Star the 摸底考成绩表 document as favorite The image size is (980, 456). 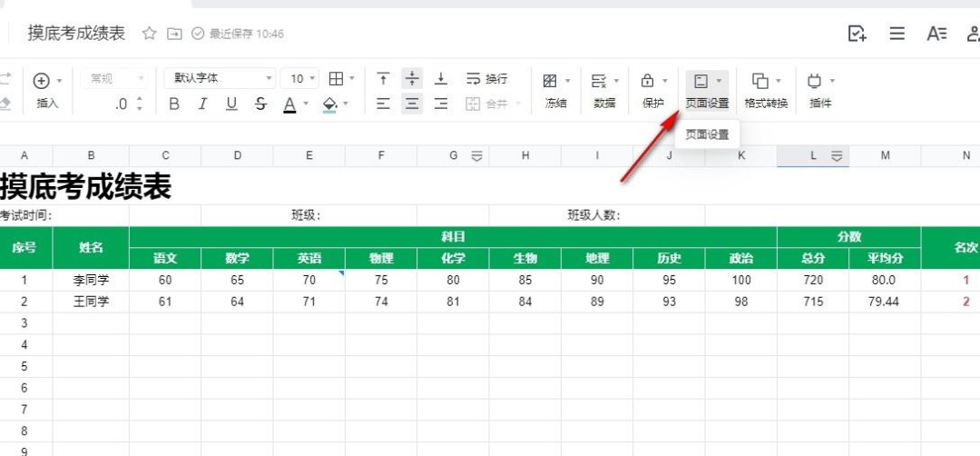[x=149, y=34]
